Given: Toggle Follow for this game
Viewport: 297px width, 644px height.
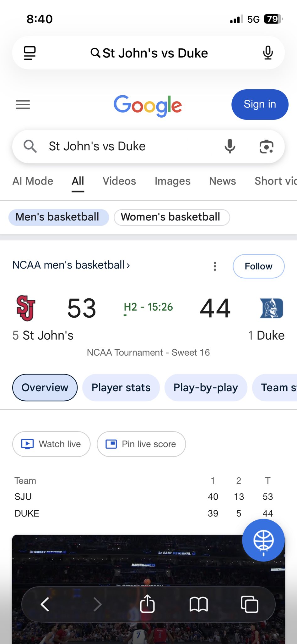Looking at the screenshot, I should pos(258,266).
